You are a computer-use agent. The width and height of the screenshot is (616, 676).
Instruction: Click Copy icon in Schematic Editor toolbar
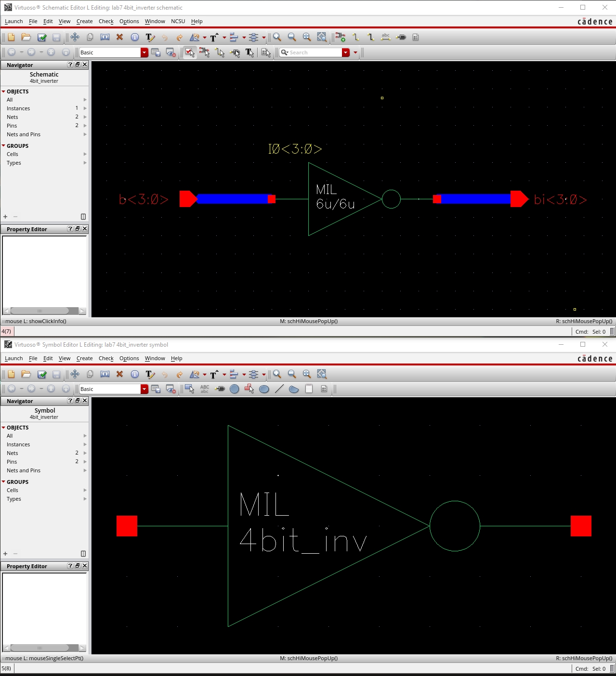tap(90, 37)
